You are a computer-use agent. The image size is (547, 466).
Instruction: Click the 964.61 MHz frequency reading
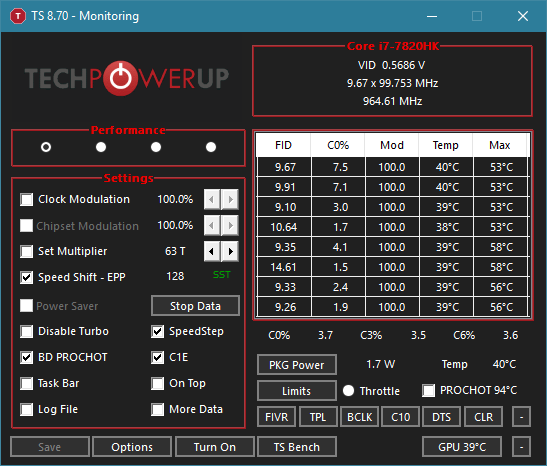392,101
